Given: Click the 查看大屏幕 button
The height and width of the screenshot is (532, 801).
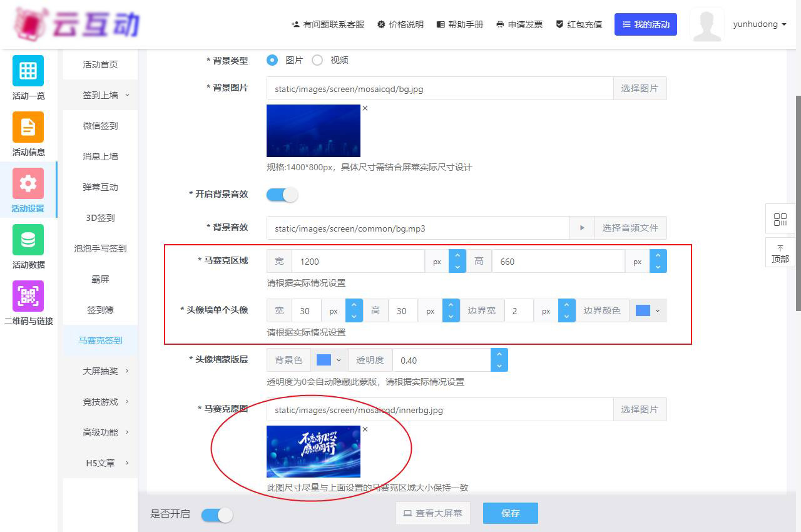Looking at the screenshot, I should pos(432,513).
